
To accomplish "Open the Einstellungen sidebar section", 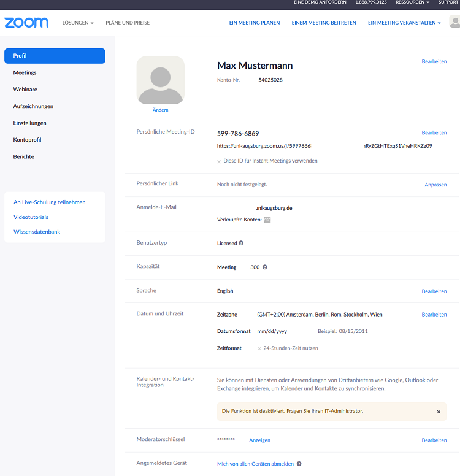I will point(30,123).
